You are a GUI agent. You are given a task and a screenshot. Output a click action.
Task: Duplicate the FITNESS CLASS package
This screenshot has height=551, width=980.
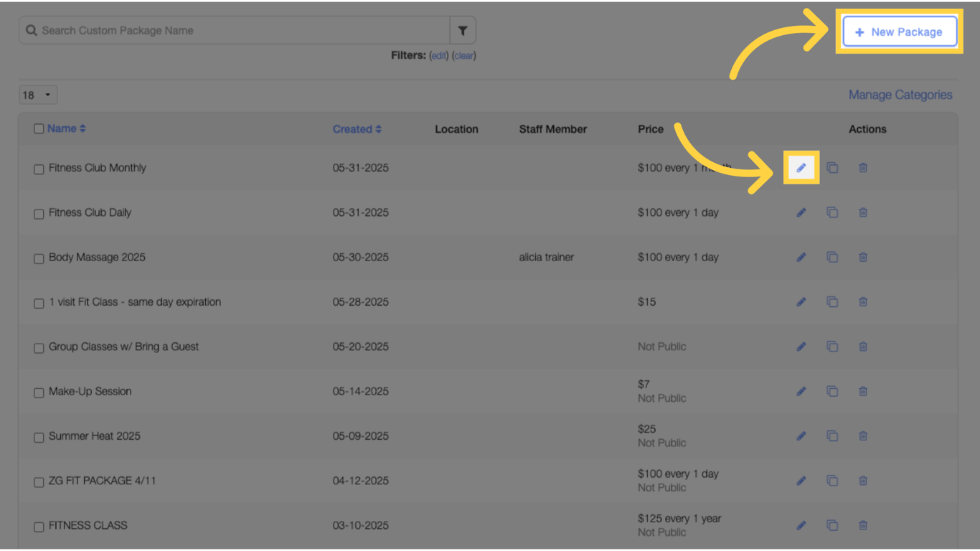832,525
